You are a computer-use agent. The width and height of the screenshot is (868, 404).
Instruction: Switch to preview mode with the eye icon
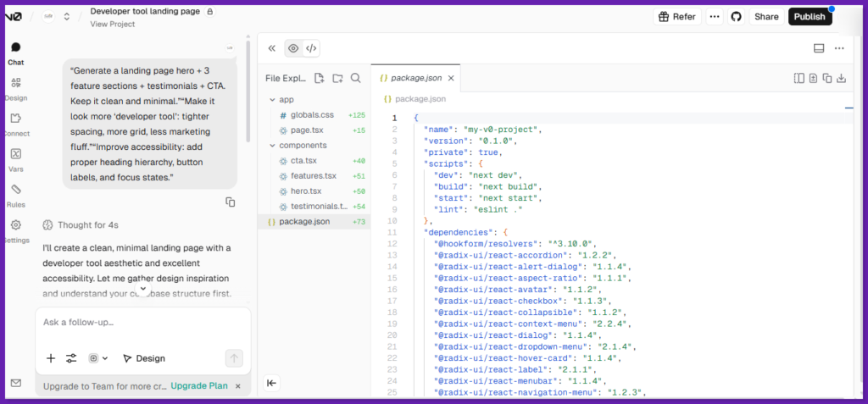[x=293, y=48]
